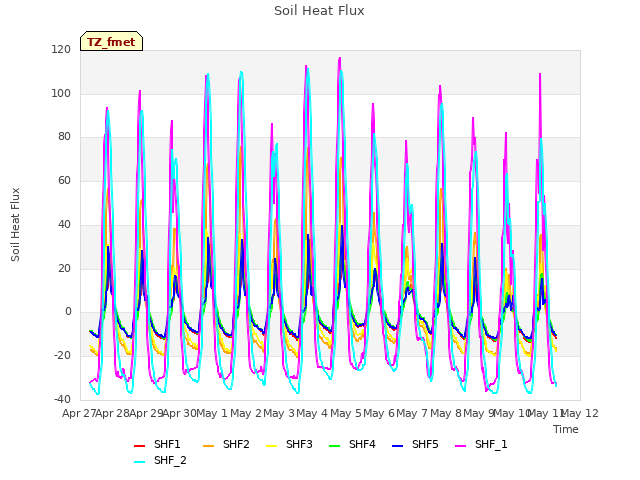Click the cyan SHF_2 legend color marker
The width and height of the screenshot is (640, 480).
pos(140,462)
